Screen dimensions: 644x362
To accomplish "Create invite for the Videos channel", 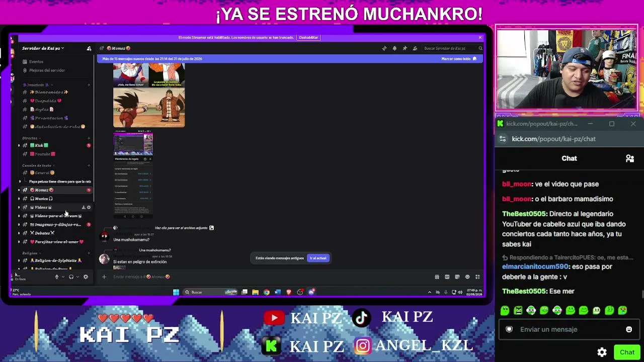I will point(84,207).
